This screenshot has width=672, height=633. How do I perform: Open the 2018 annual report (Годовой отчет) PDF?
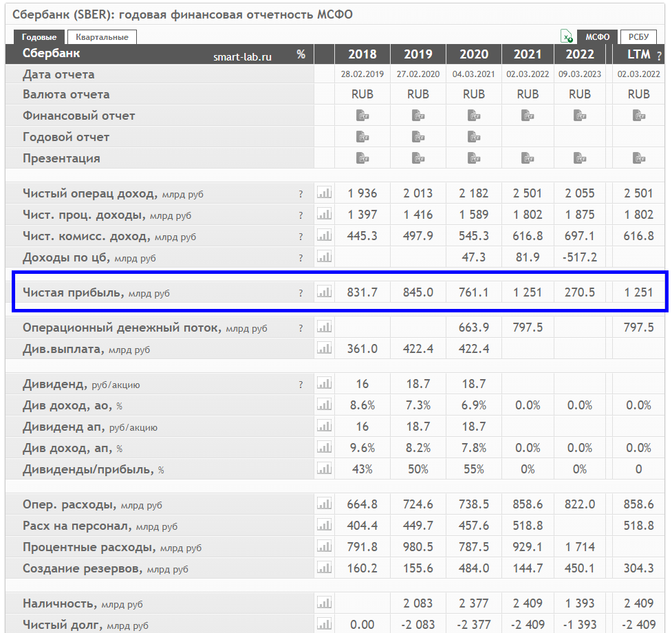[362, 137]
